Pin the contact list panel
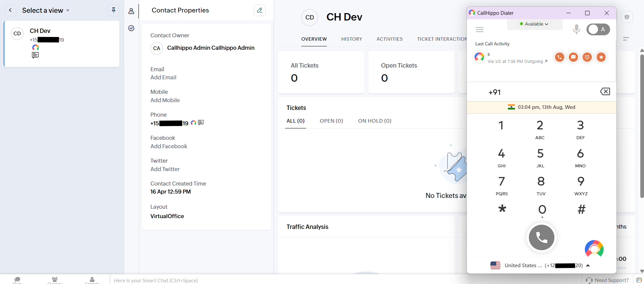Viewport: 644px width, 284px height. point(114,10)
